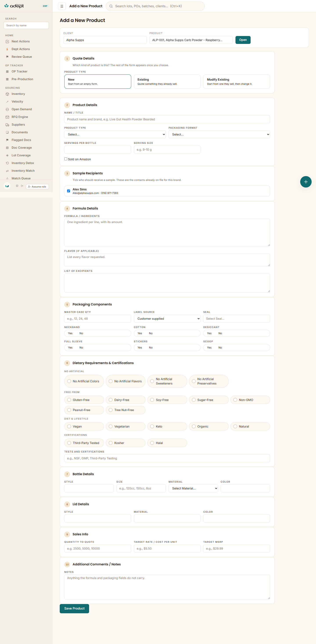Select the No Artificial Colors option
This screenshot has height=644, width=316.
pos(84,381)
